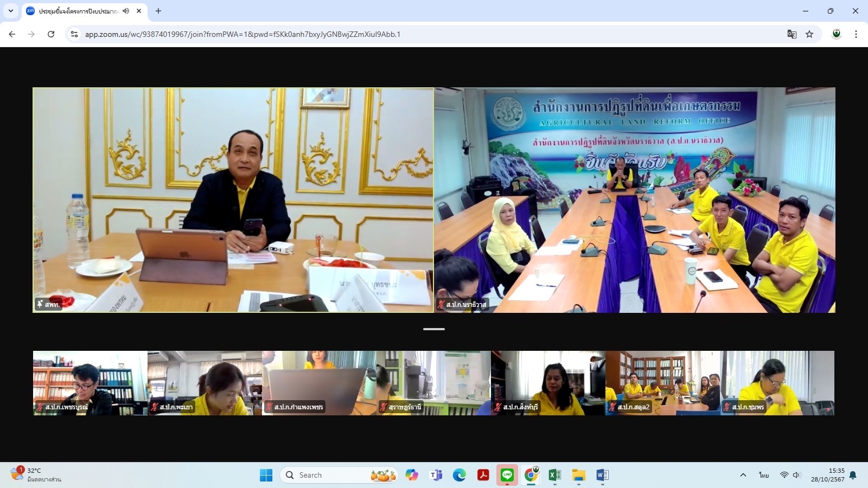Click the pin icon on the สพท. label
Viewport: 868px width, 488px height.
pyautogui.click(x=40, y=304)
